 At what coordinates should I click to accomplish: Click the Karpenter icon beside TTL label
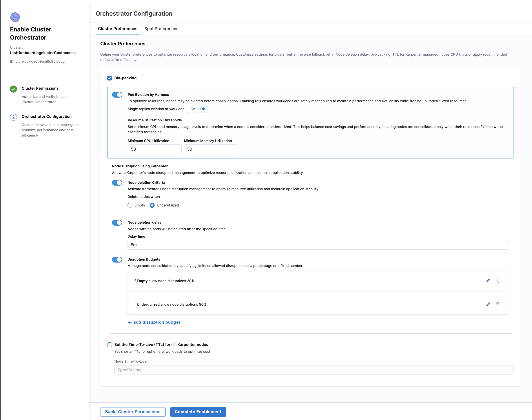click(x=174, y=345)
